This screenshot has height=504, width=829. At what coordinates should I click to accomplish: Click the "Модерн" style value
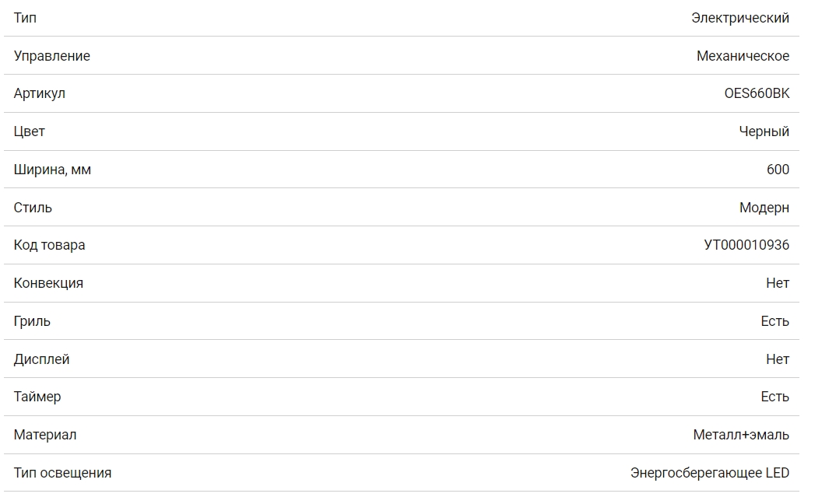tap(764, 208)
